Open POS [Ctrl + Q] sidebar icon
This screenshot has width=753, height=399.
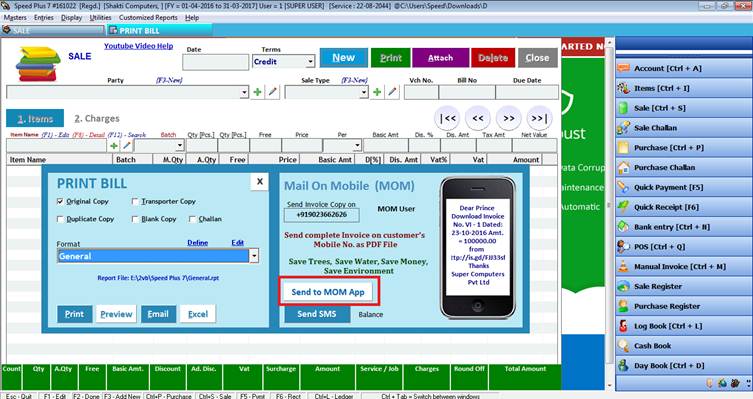point(623,247)
